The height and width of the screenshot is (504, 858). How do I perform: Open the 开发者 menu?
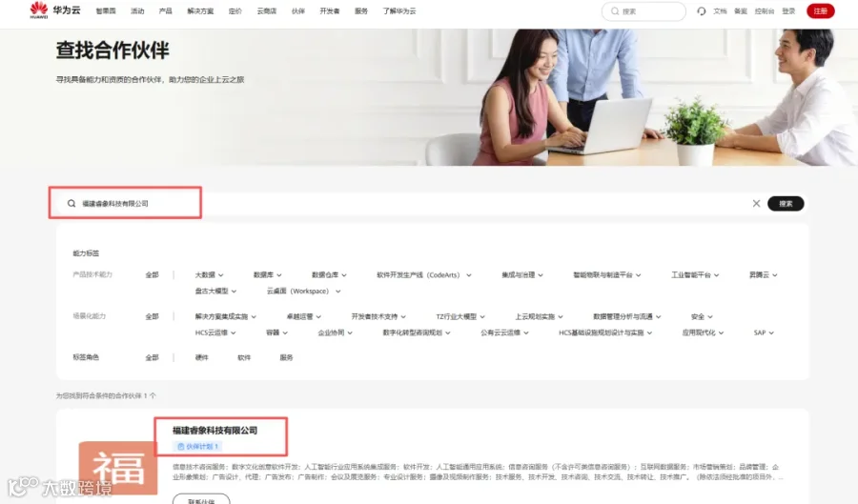click(x=330, y=10)
